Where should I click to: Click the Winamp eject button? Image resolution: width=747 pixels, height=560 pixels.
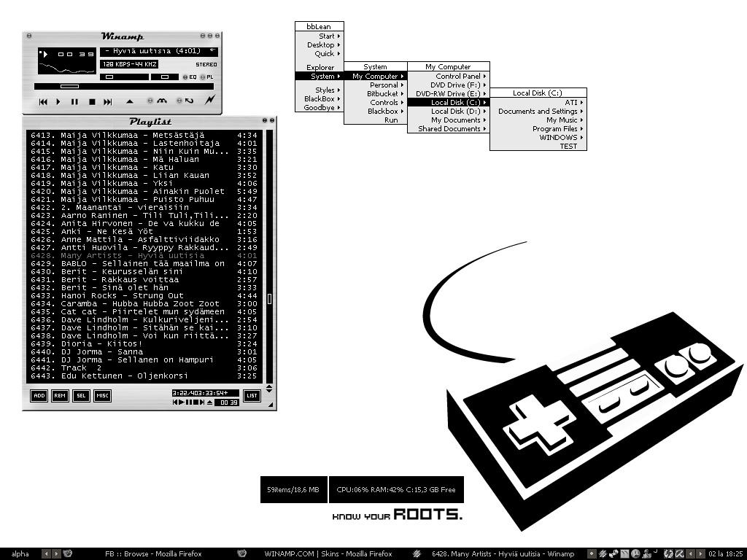(x=130, y=101)
